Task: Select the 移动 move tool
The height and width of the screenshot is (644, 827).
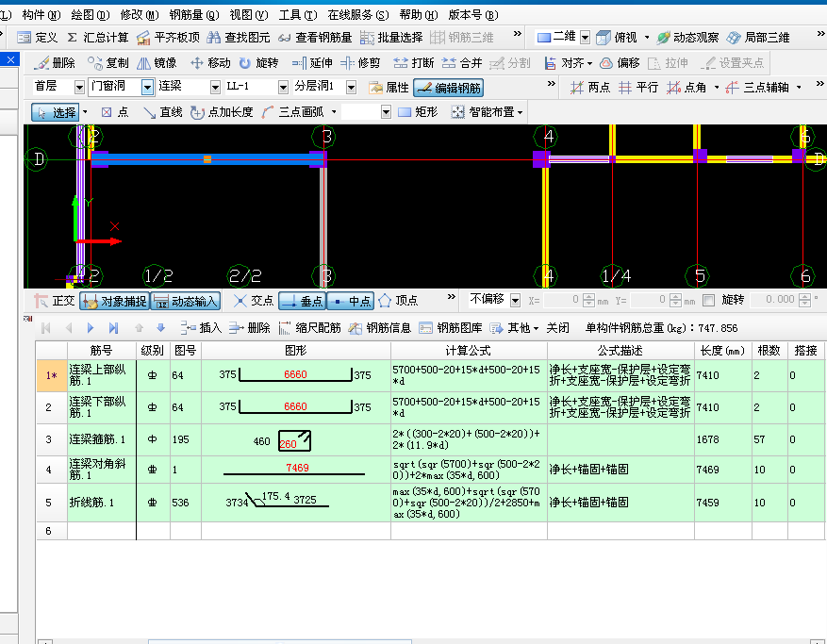Action: [x=210, y=63]
